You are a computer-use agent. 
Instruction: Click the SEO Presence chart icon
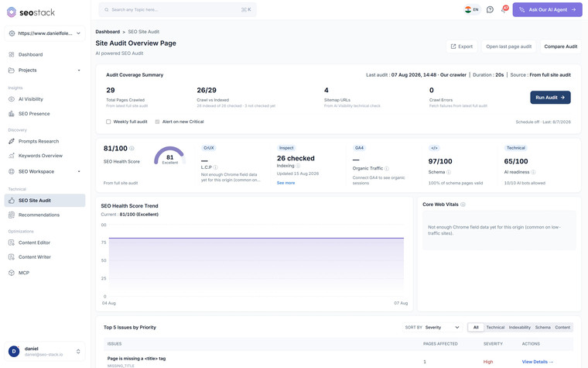point(12,113)
